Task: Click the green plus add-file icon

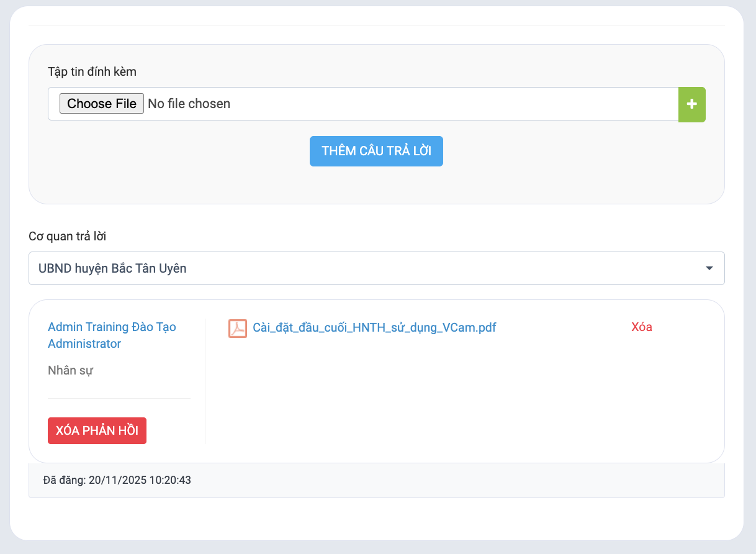Action: 691,104
